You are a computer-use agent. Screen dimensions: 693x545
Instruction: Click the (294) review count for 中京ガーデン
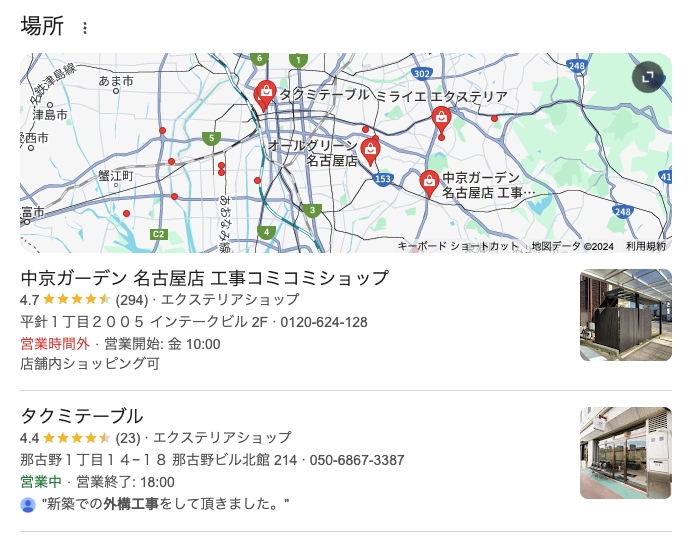pos(132,300)
